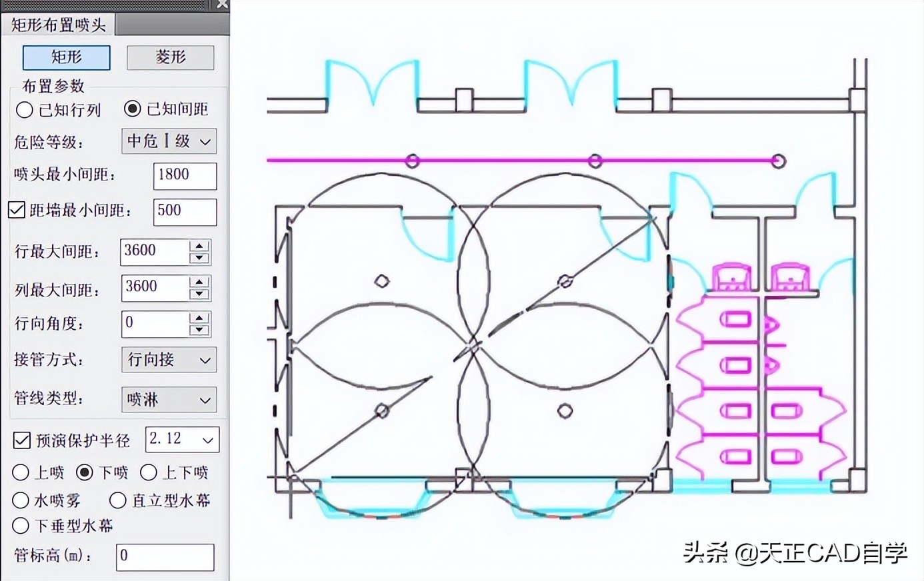Switch to 菱形 layout mode
This screenshot has width=924, height=581.
coord(169,58)
